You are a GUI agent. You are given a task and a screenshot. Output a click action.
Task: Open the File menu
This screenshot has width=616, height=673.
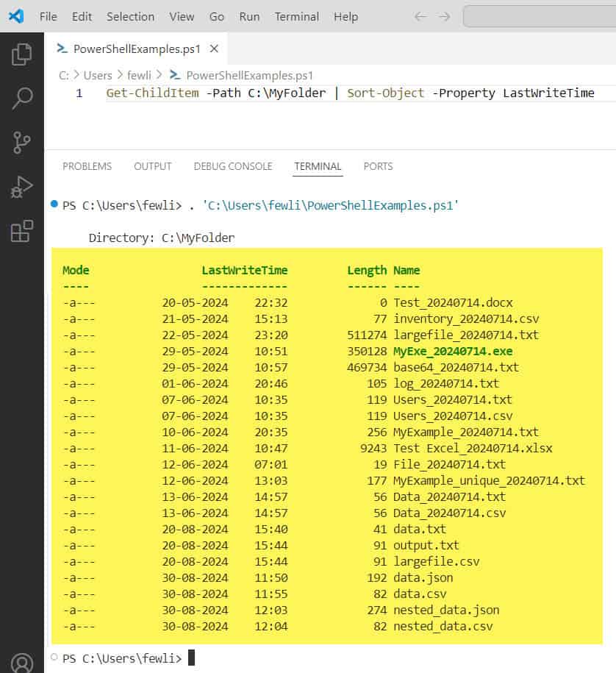(x=48, y=17)
